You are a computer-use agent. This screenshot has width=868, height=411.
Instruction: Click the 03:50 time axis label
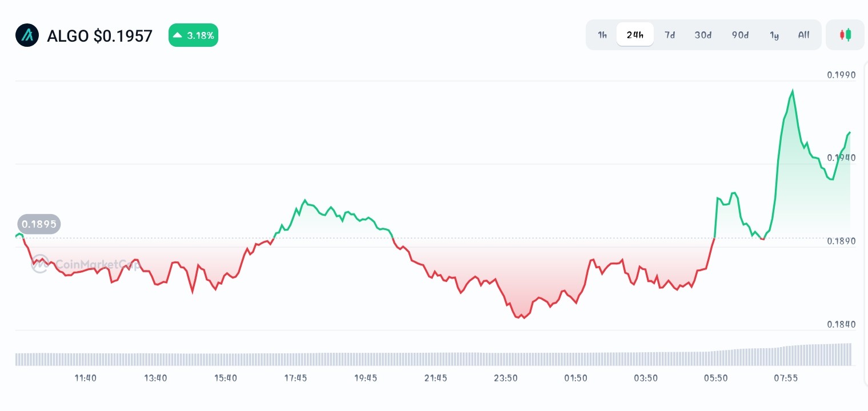[646, 378]
